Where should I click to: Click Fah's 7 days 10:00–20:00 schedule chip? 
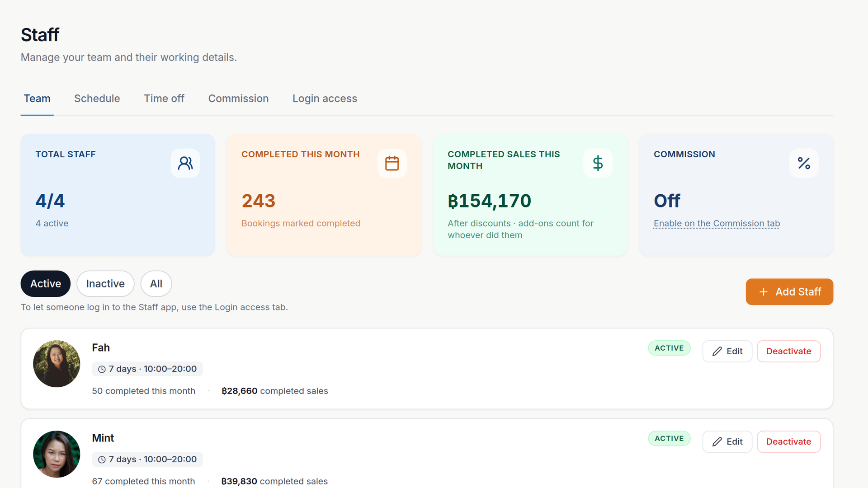147,369
